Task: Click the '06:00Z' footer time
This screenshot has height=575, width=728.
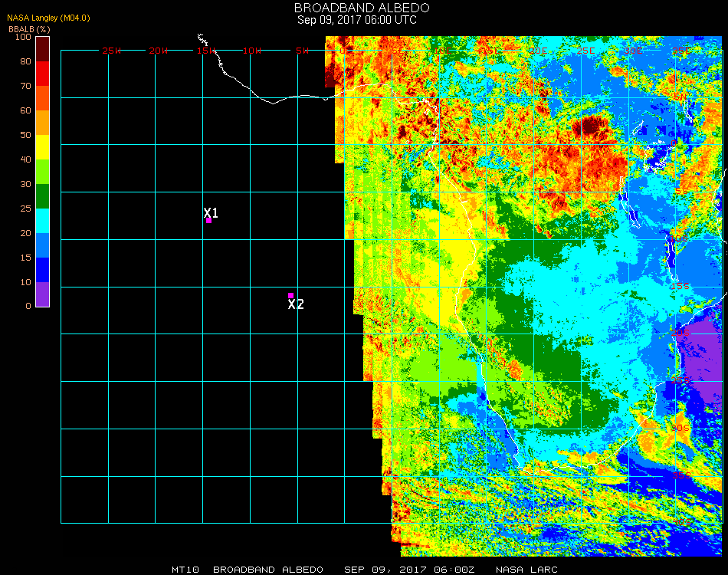Action: pyautogui.click(x=454, y=570)
